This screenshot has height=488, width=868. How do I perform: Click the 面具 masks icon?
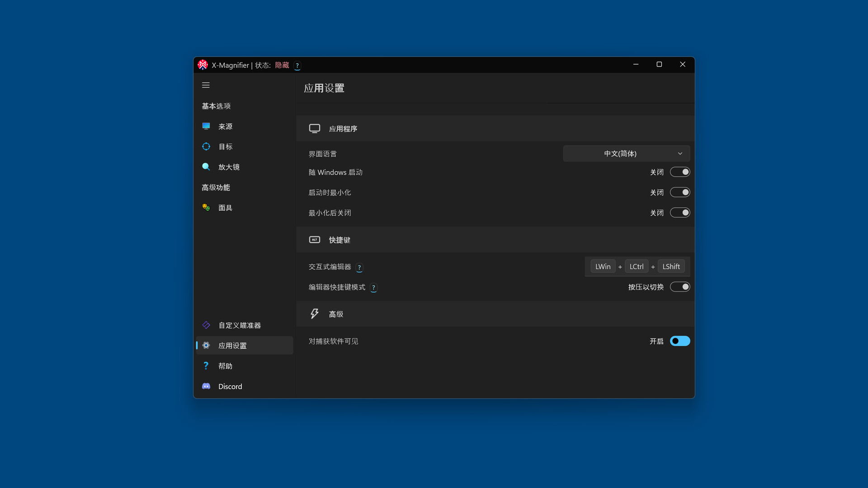coord(206,207)
